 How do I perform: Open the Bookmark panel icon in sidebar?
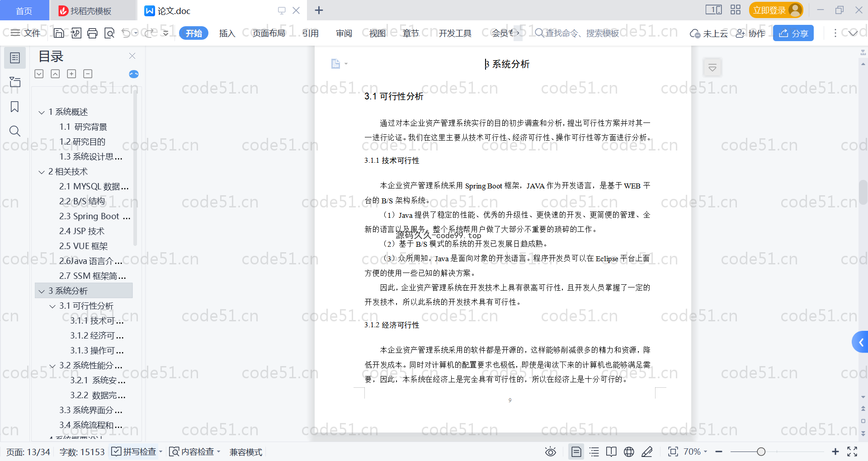click(x=15, y=107)
